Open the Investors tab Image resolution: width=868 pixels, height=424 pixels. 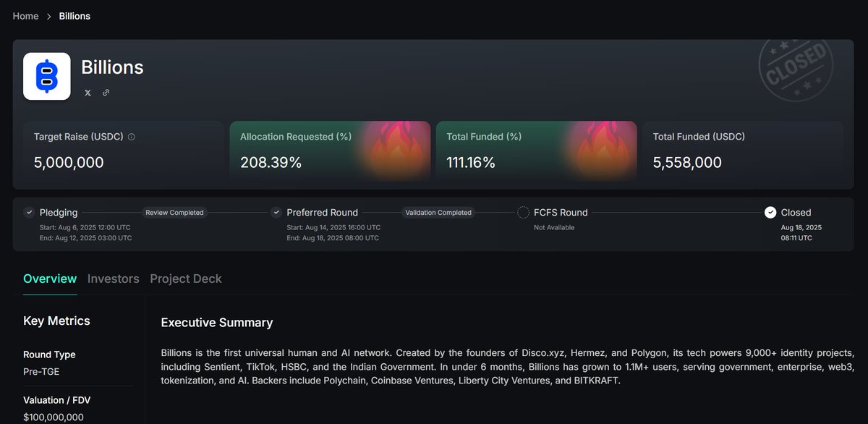114,279
